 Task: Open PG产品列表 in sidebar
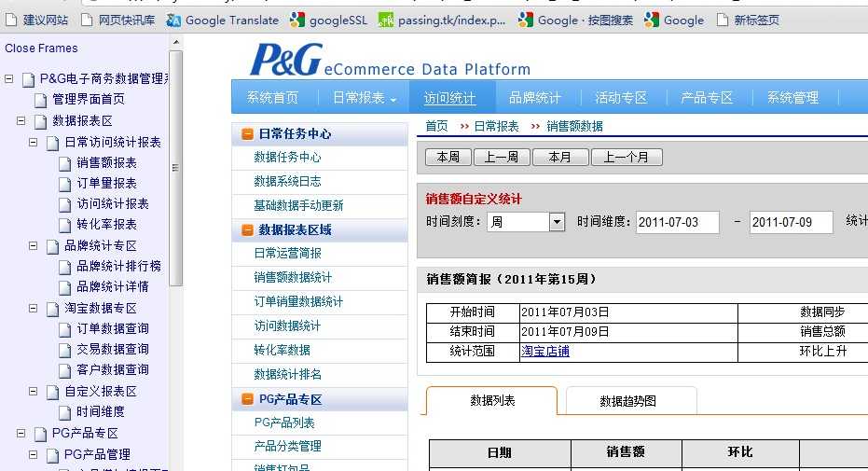[284, 423]
